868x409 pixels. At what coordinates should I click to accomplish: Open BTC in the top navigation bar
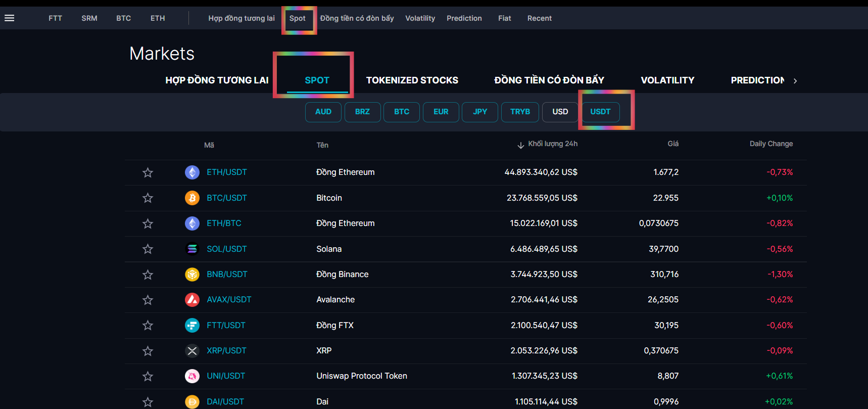coord(123,18)
